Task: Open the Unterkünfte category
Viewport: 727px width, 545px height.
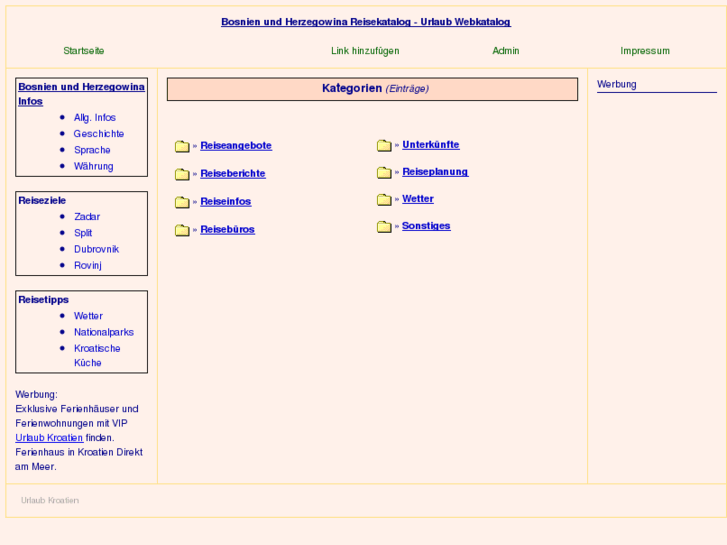Action: point(431,144)
